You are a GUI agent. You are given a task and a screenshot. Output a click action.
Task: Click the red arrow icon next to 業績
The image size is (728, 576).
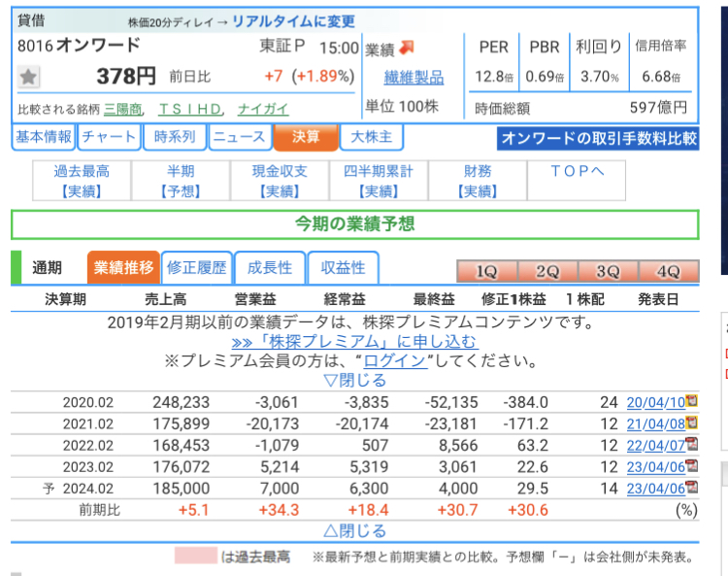coord(407,48)
